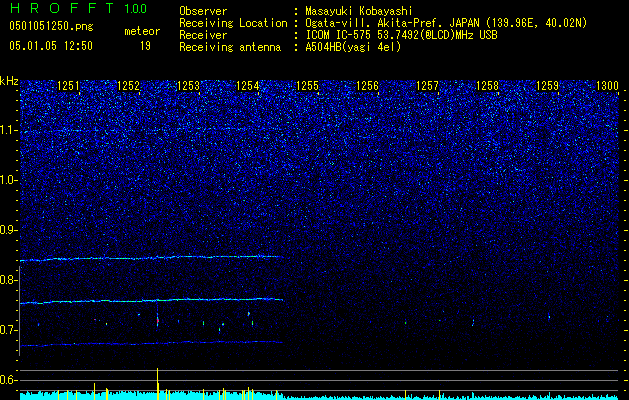Image resolution: width=629 pixels, height=400 pixels.
Task: Click the 1259 time marker
Action: pyautogui.click(x=547, y=86)
